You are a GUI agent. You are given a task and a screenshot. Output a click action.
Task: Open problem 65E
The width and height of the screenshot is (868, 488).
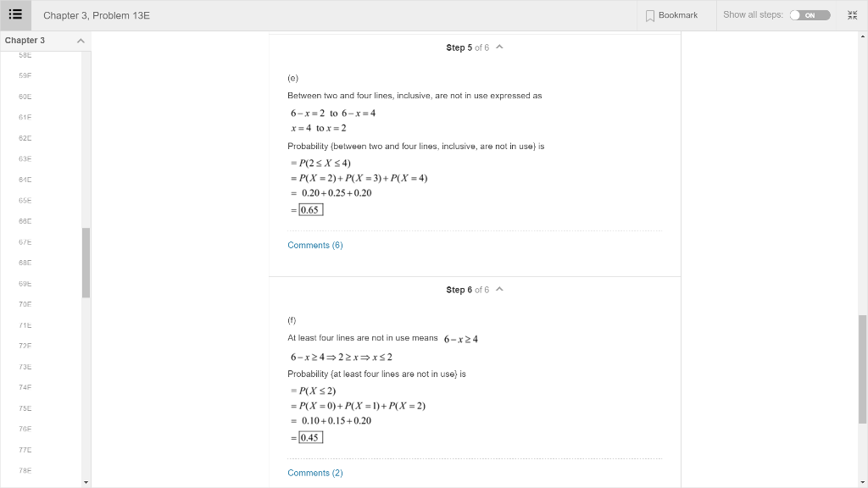coord(25,200)
